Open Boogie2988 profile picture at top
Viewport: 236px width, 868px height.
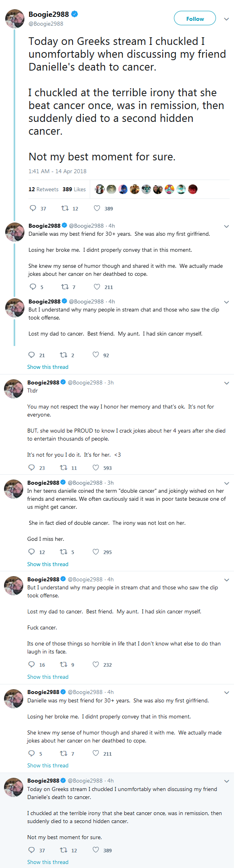15,19
